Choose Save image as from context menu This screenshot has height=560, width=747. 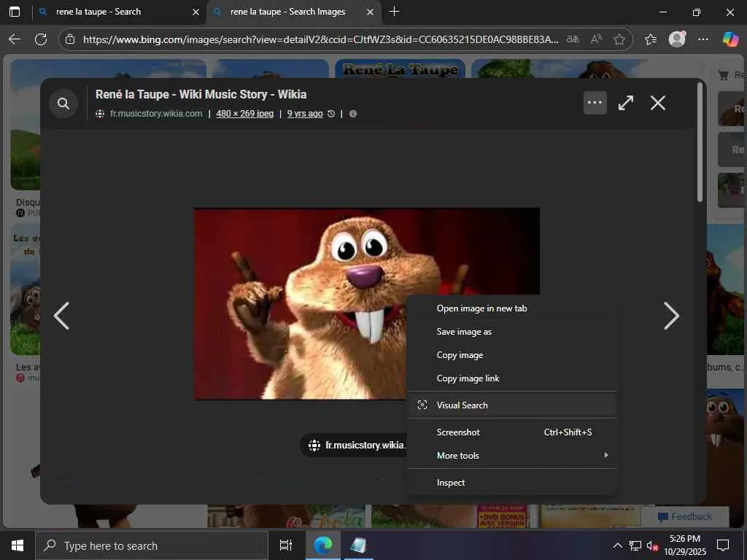pyautogui.click(x=464, y=332)
